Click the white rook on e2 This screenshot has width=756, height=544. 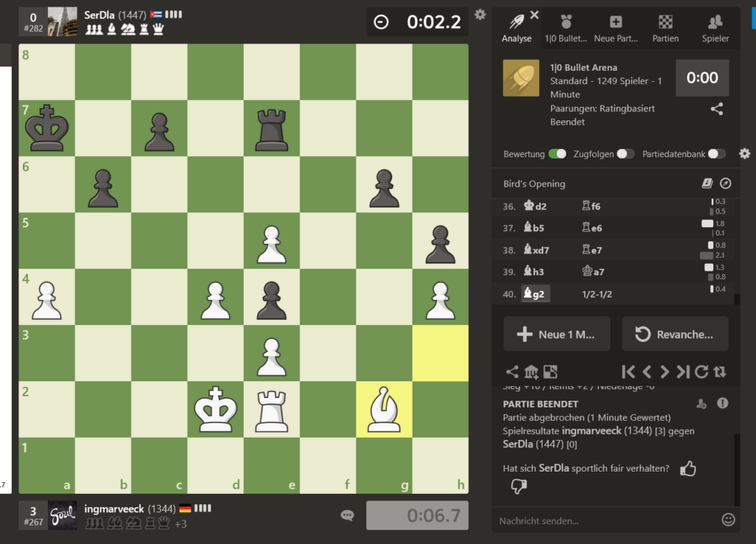pos(272,410)
